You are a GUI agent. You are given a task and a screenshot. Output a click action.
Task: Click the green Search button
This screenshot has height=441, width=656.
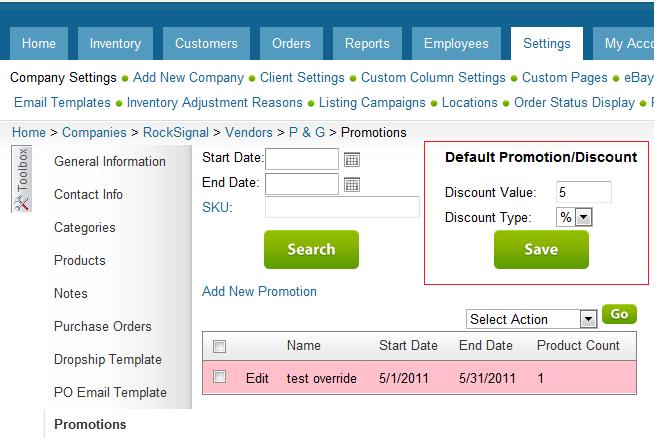(x=311, y=249)
